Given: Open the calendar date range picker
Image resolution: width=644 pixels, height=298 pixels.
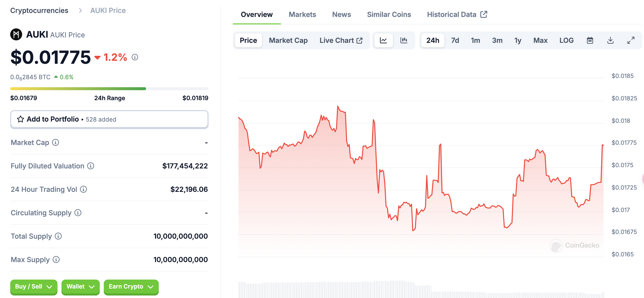Looking at the screenshot, I should pyautogui.click(x=590, y=40).
